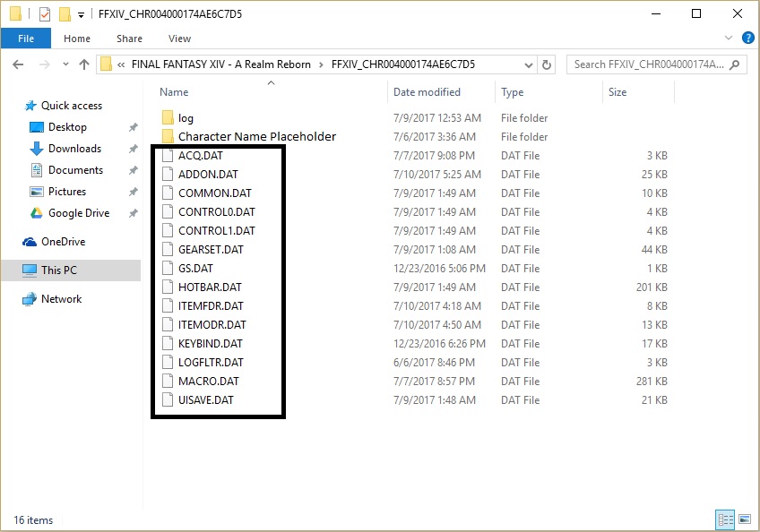Image resolution: width=760 pixels, height=532 pixels.
Task: Select OneDrive in navigation pane
Action: [63, 242]
